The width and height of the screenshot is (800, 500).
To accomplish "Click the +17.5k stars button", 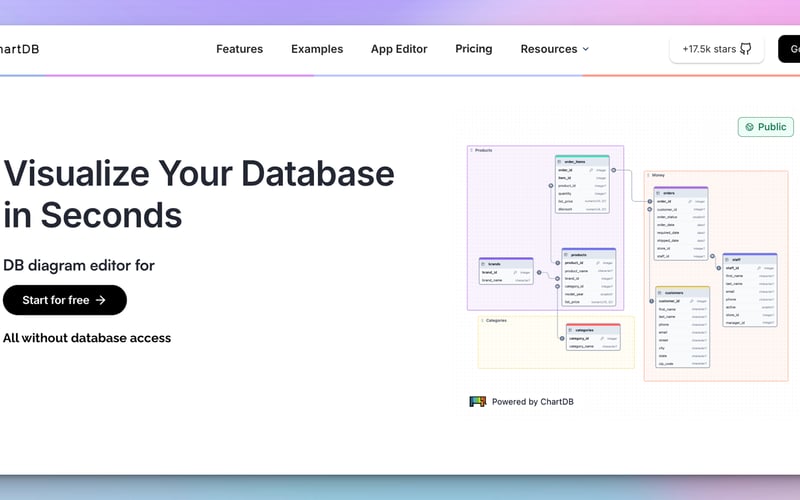I will coord(716,49).
